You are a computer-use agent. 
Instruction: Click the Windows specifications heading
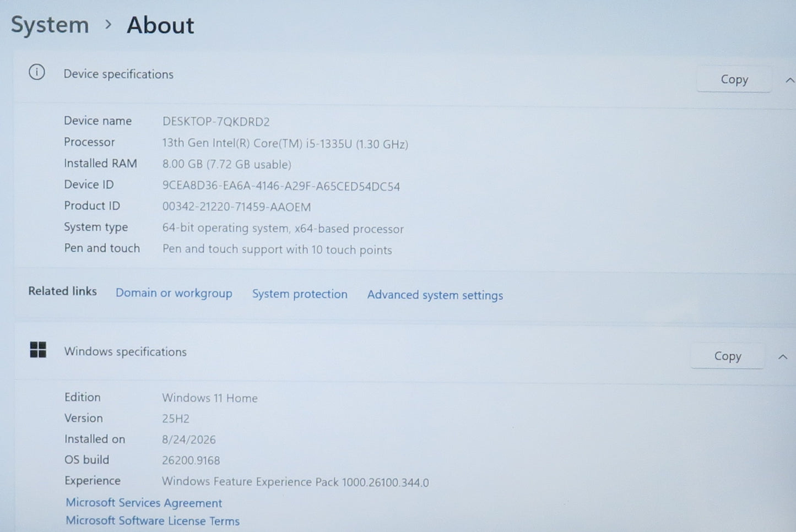pos(126,352)
